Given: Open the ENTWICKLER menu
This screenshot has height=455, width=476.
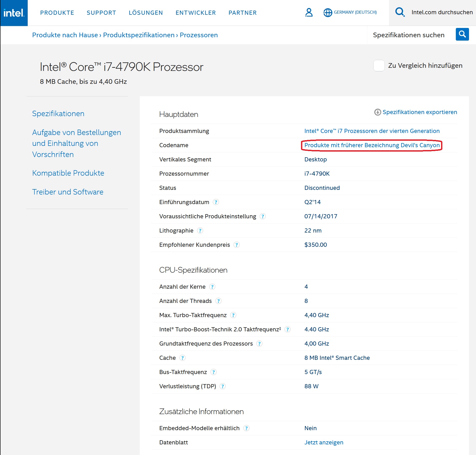Looking at the screenshot, I should (x=196, y=13).
